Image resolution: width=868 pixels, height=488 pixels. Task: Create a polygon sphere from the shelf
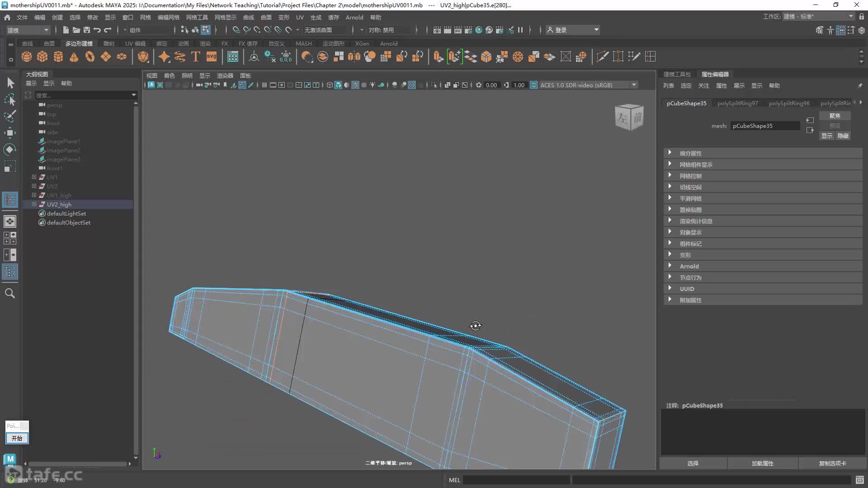click(x=27, y=56)
